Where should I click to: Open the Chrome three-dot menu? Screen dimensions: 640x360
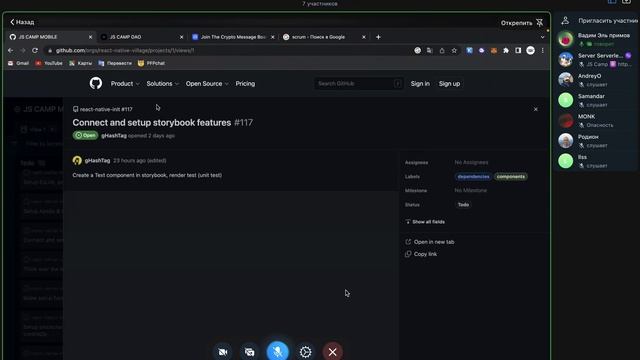click(x=542, y=51)
